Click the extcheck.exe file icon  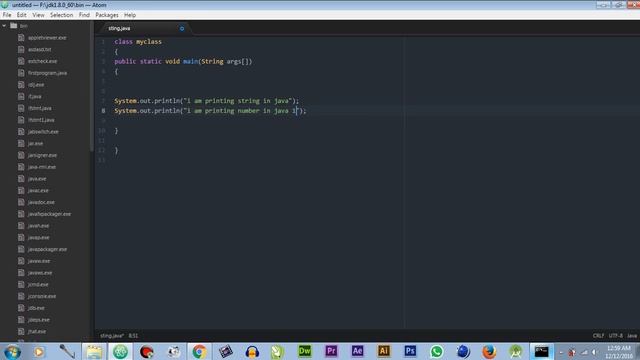click(x=21, y=61)
